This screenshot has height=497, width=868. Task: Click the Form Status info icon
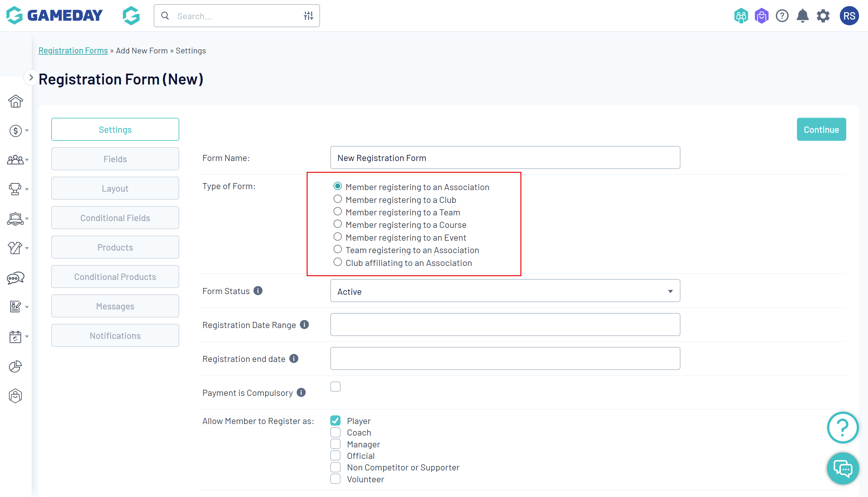click(x=258, y=291)
